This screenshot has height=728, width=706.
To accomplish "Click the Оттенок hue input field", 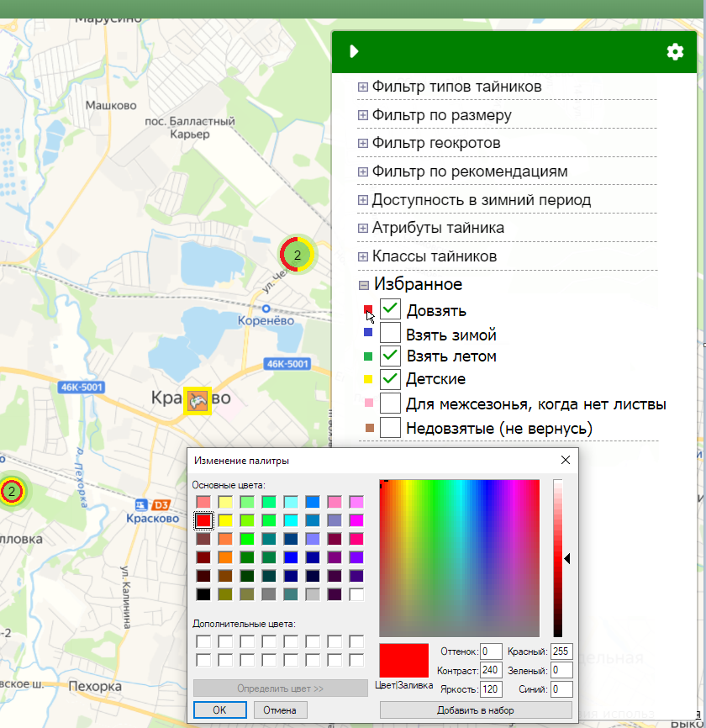I will pyautogui.click(x=491, y=652).
